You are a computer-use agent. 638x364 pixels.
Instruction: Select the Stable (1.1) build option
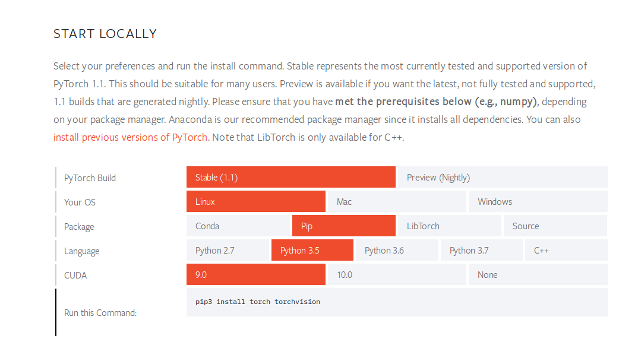click(291, 177)
